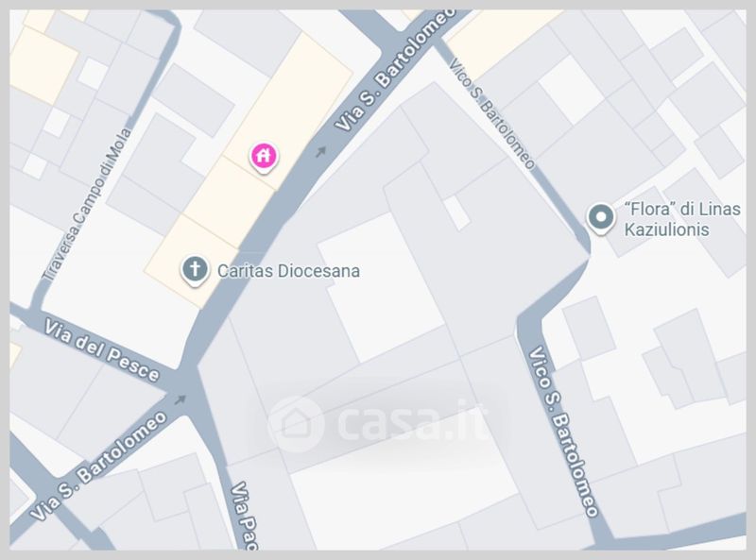The width and height of the screenshot is (756, 560).
Task: Click the direction arrow near the pink marker
Action: click(x=320, y=152)
